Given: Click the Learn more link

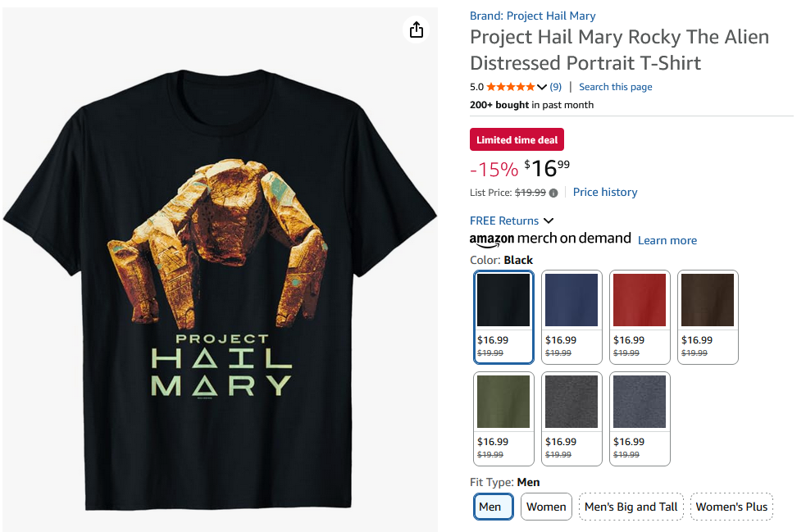Looking at the screenshot, I should point(667,240).
